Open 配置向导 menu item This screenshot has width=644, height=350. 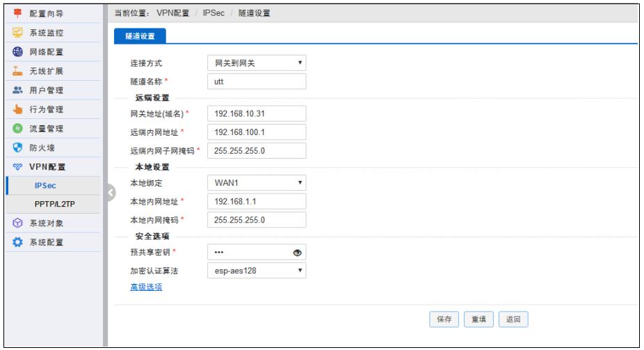(x=53, y=13)
